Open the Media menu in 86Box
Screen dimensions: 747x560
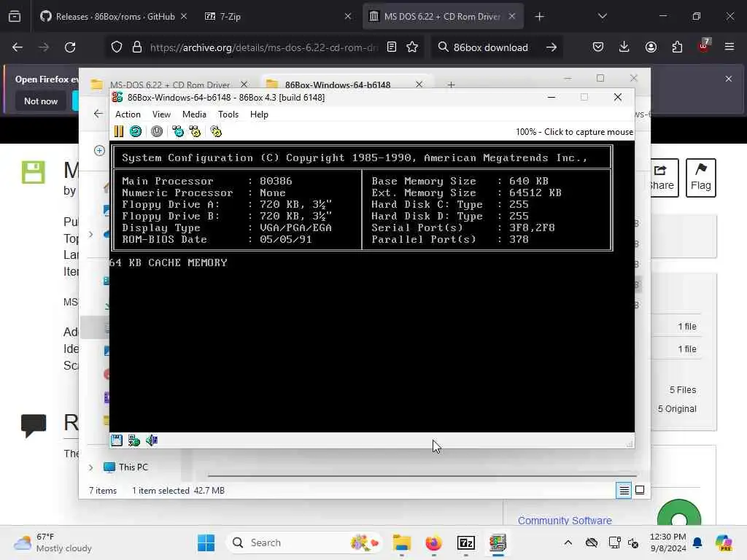coord(194,114)
